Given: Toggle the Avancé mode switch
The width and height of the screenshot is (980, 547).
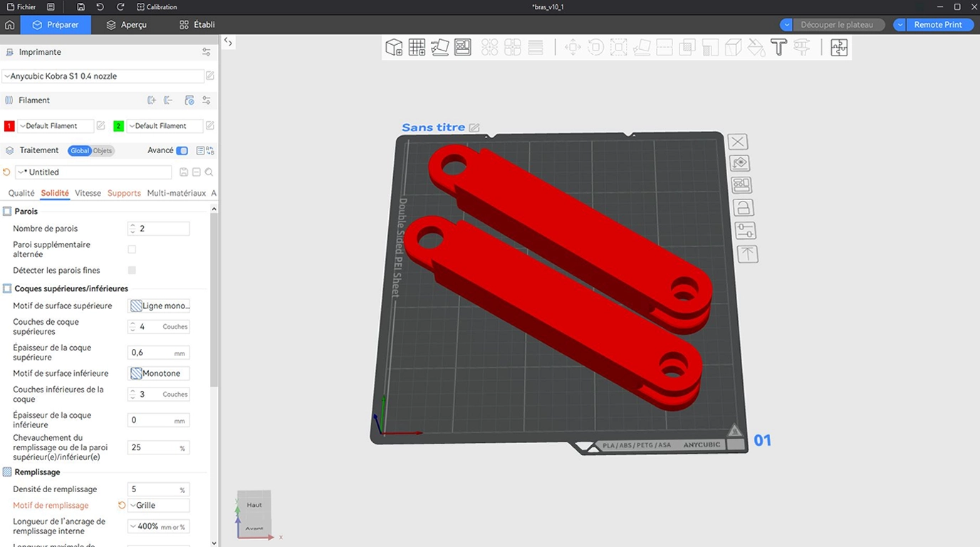Looking at the screenshot, I should tap(182, 150).
